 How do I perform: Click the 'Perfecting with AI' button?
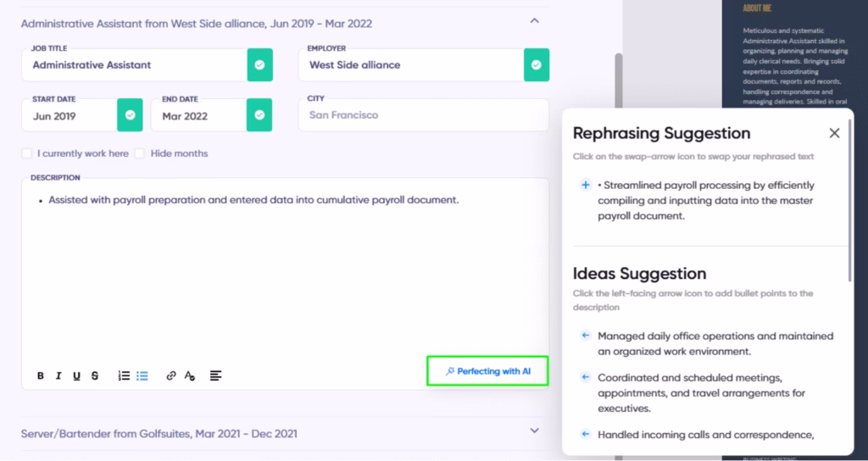pyautogui.click(x=487, y=371)
